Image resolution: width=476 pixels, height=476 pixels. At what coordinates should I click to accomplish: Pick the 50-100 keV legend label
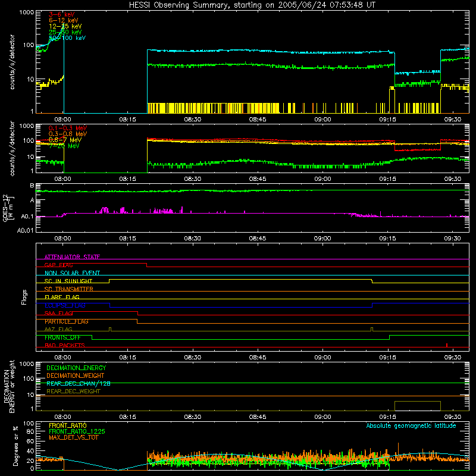coord(67,38)
